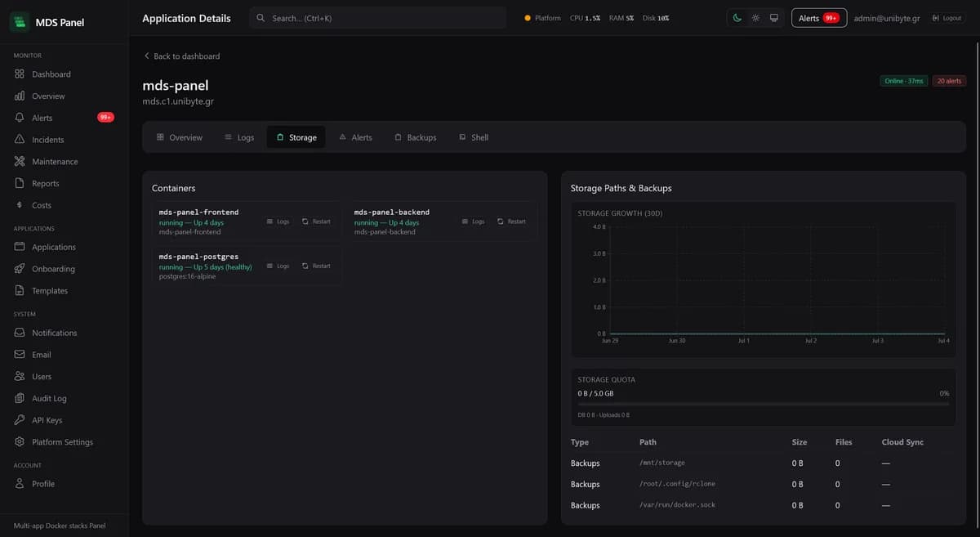The image size is (980, 537).
Task: Click the Online 37ms status badge
Action: [x=904, y=81]
